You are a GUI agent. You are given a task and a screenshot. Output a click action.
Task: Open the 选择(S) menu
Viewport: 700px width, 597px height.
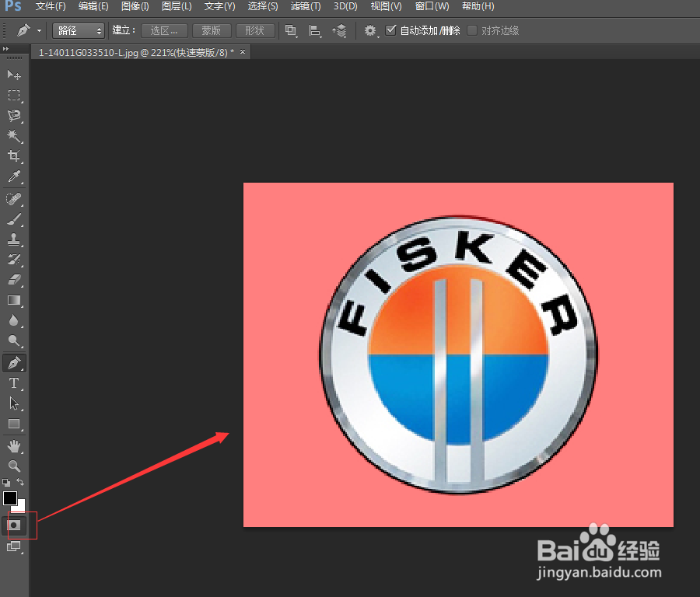pyautogui.click(x=263, y=6)
